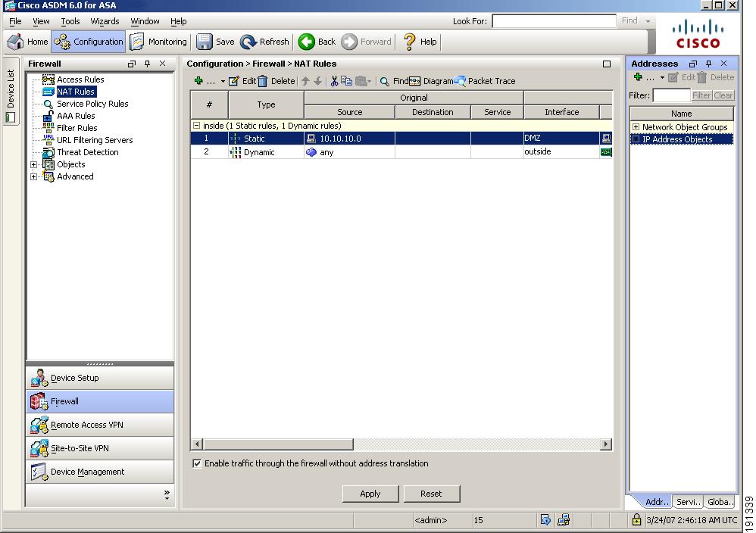This screenshot has width=756, height=533.
Task: Open the Configuration view
Action: coord(89,42)
